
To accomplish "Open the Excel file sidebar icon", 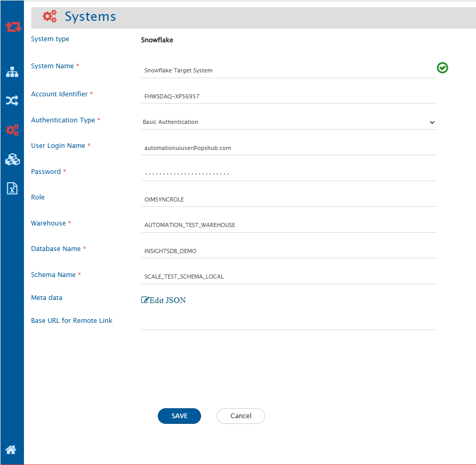I will pyautogui.click(x=12, y=188).
